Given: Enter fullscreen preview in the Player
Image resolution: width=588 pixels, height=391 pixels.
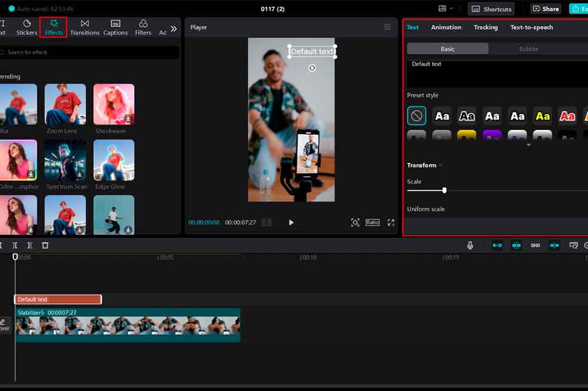Looking at the screenshot, I should point(391,222).
